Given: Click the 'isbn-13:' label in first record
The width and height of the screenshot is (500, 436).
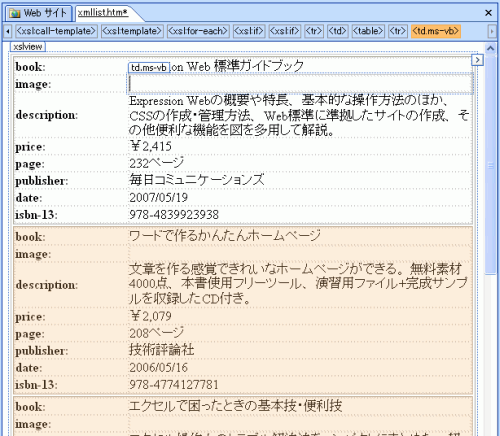Looking at the screenshot, I should click(36, 215).
